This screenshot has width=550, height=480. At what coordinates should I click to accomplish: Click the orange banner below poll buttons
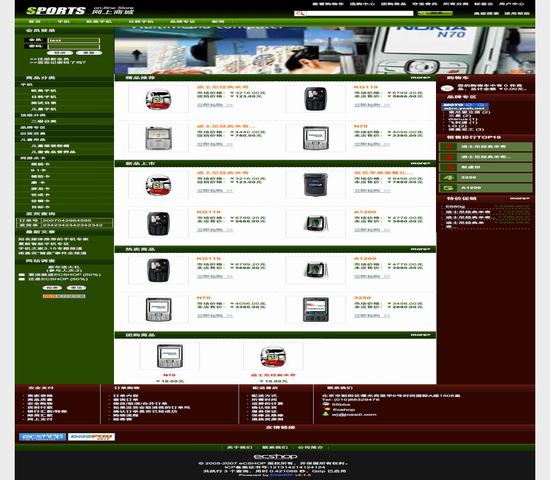click(x=64, y=296)
